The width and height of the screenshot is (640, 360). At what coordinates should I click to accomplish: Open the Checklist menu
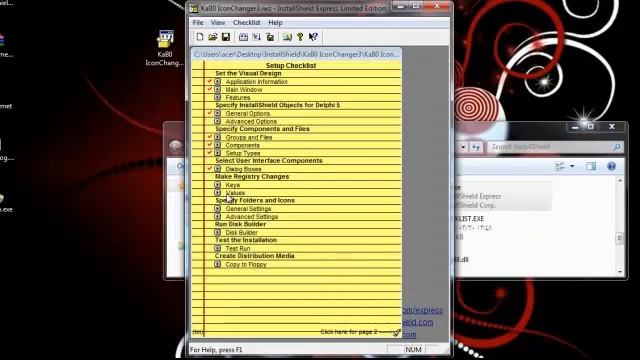pyautogui.click(x=247, y=23)
